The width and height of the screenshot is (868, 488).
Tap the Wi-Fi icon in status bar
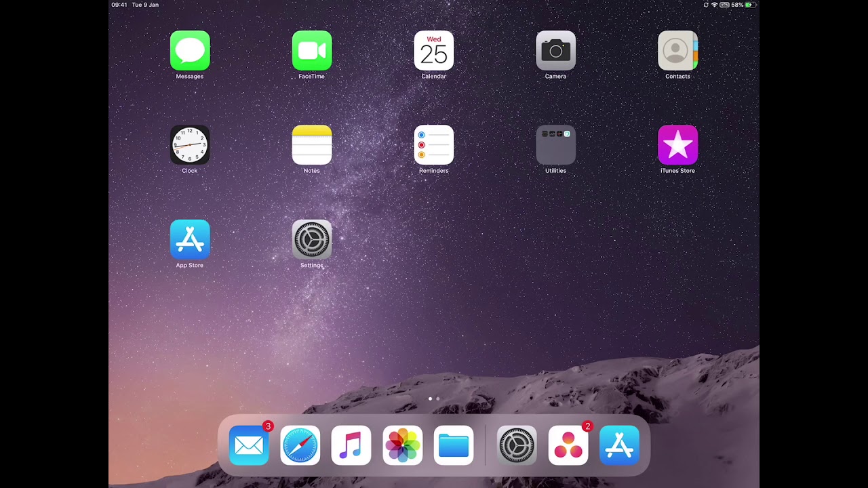(714, 5)
